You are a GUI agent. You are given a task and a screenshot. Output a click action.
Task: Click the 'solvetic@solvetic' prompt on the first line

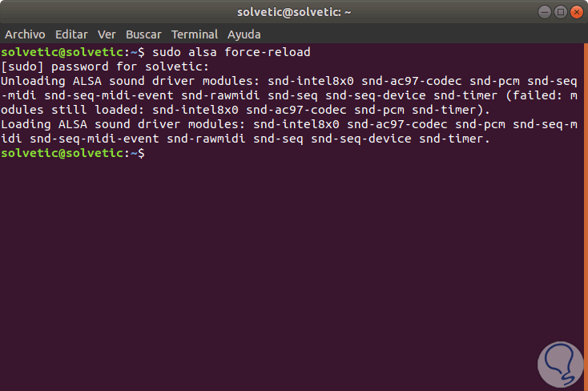(x=60, y=52)
